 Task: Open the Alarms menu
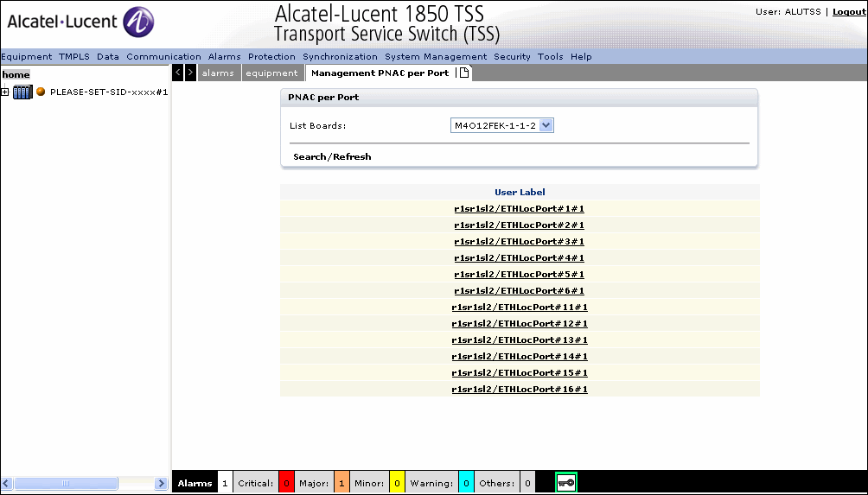coord(224,56)
